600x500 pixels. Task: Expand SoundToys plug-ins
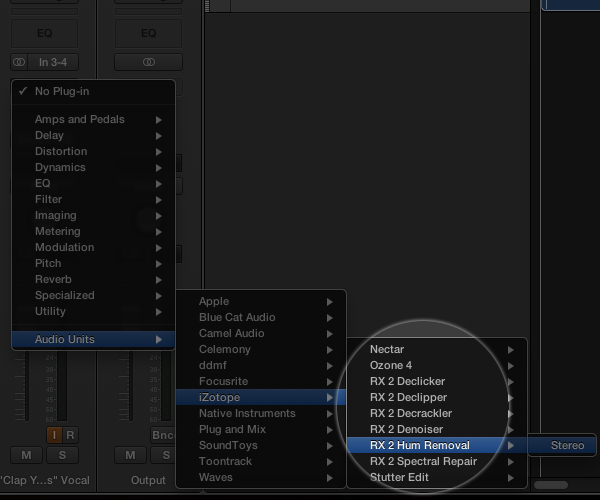click(261, 446)
